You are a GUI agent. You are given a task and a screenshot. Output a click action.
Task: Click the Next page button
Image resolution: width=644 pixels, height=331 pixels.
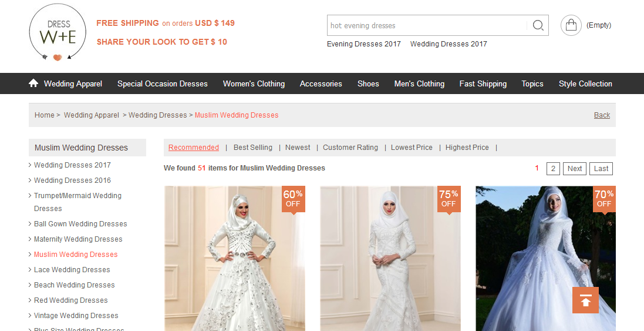tap(575, 169)
